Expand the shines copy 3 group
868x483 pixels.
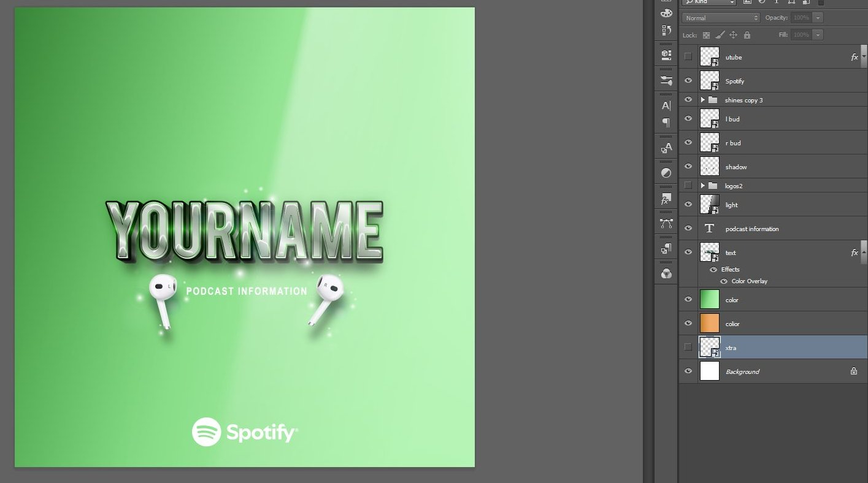[x=702, y=100]
